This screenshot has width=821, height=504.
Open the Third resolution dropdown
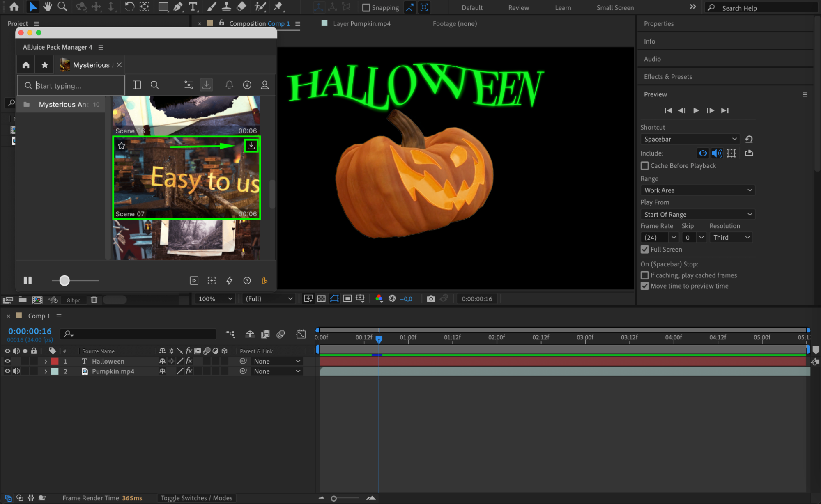point(731,238)
